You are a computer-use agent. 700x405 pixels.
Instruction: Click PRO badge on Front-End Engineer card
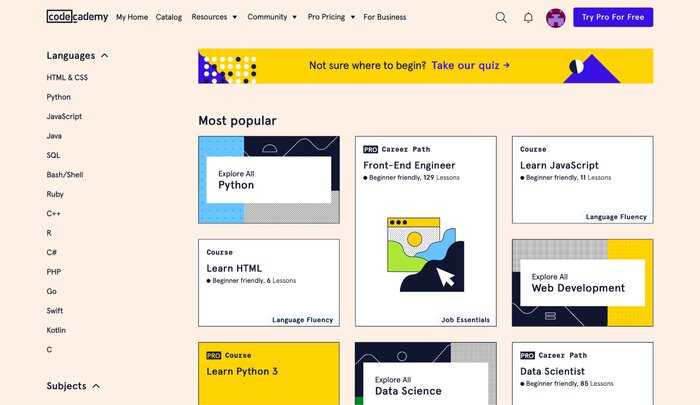click(x=371, y=149)
